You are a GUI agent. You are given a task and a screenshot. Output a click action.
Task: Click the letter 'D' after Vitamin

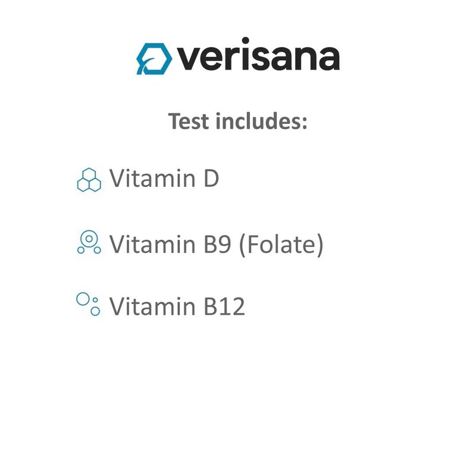(211, 178)
